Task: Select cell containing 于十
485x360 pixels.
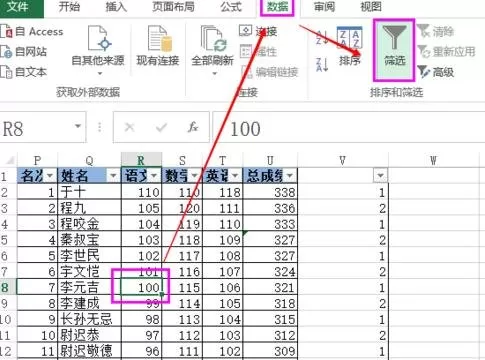Action: click(89, 192)
